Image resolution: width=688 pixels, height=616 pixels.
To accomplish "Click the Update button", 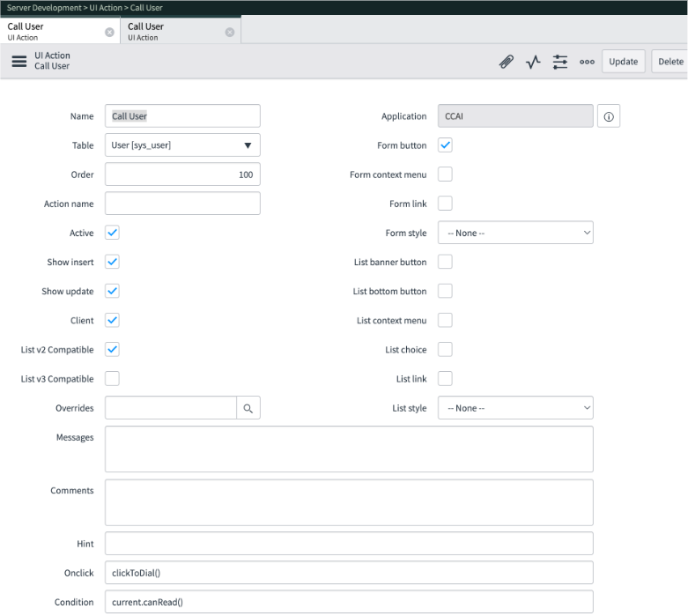I will coord(623,62).
